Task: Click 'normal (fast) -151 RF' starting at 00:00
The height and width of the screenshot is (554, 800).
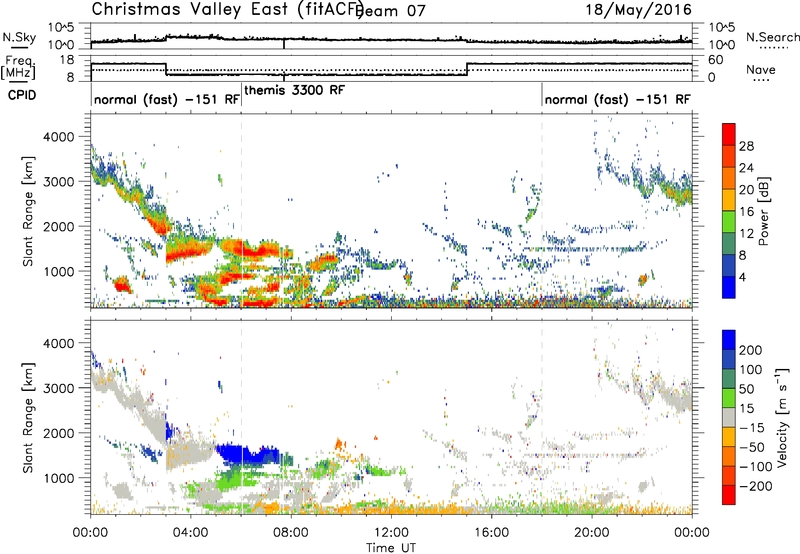Action: pos(167,99)
